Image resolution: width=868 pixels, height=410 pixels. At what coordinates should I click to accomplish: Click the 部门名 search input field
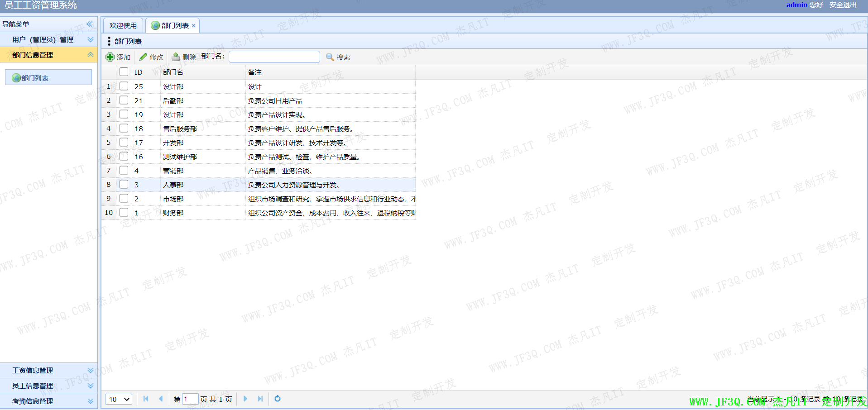(x=274, y=57)
